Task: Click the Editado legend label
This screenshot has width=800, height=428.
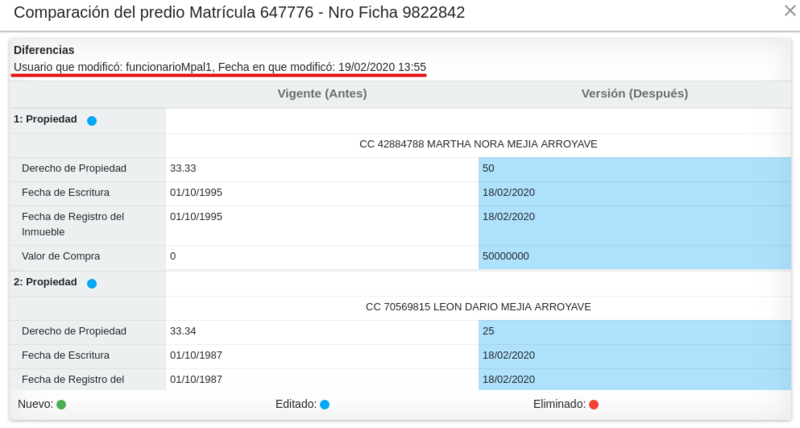Action: (296, 404)
